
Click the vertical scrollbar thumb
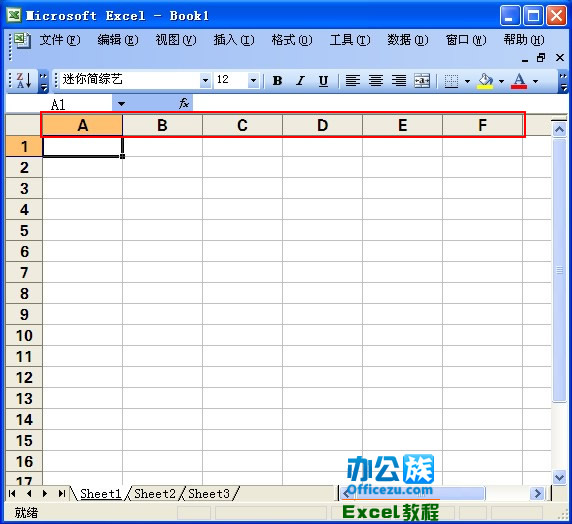click(559, 270)
